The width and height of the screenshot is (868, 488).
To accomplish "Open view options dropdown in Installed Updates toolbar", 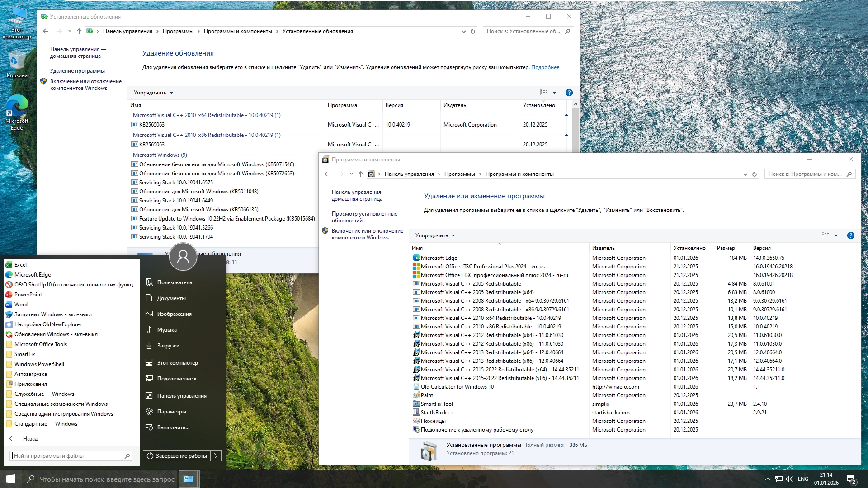I will 554,93.
